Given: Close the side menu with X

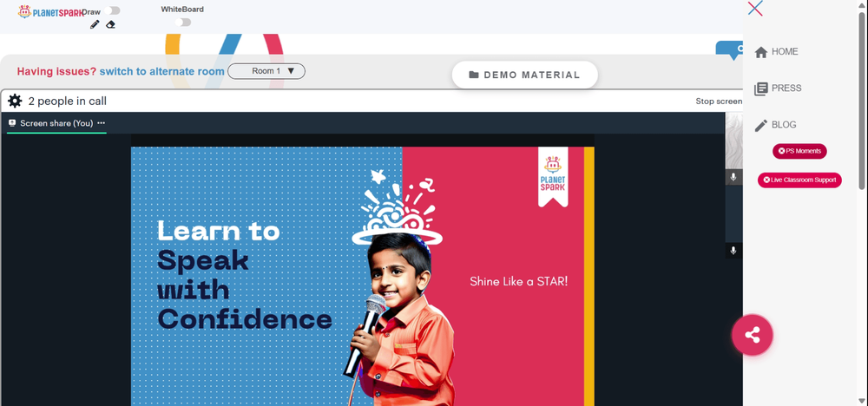Looking at the screenshot, I should tap(755, 9).
